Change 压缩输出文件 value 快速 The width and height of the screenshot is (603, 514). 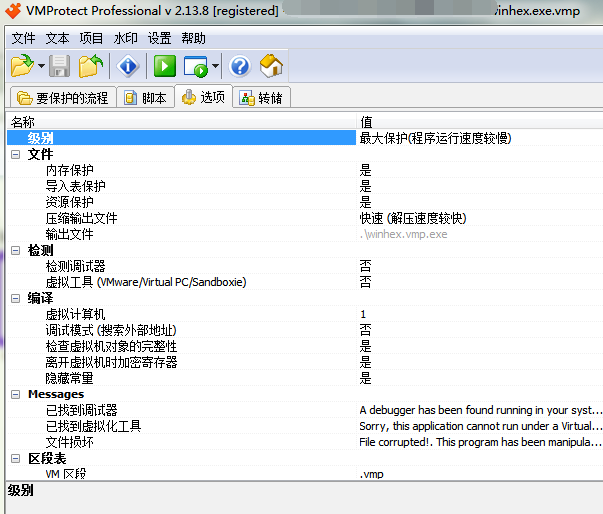(413, 218)
